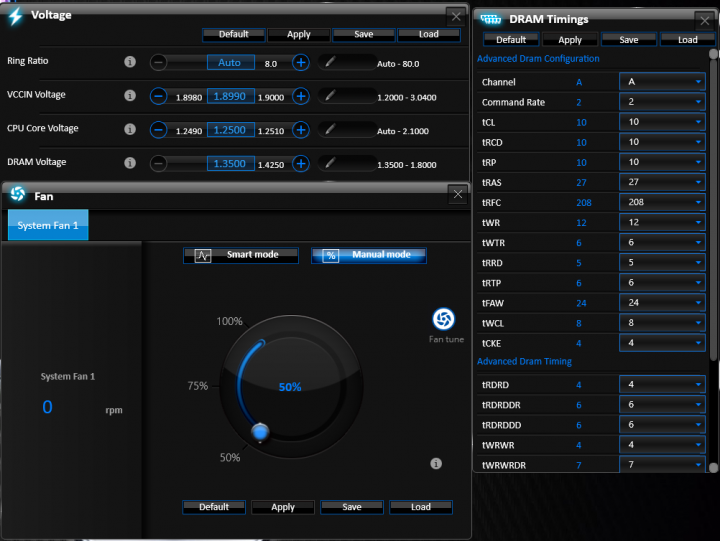Apply DRAM Timings settings
720x541 pixels.
tap(570, 40)
